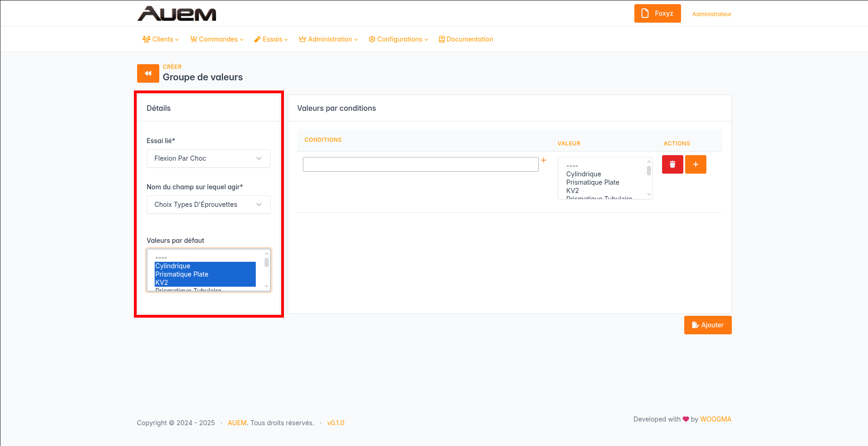The height and width of the screenshot is (446, 868).
Task: Open the Essai lié dropdown
Action: [208, 158]
